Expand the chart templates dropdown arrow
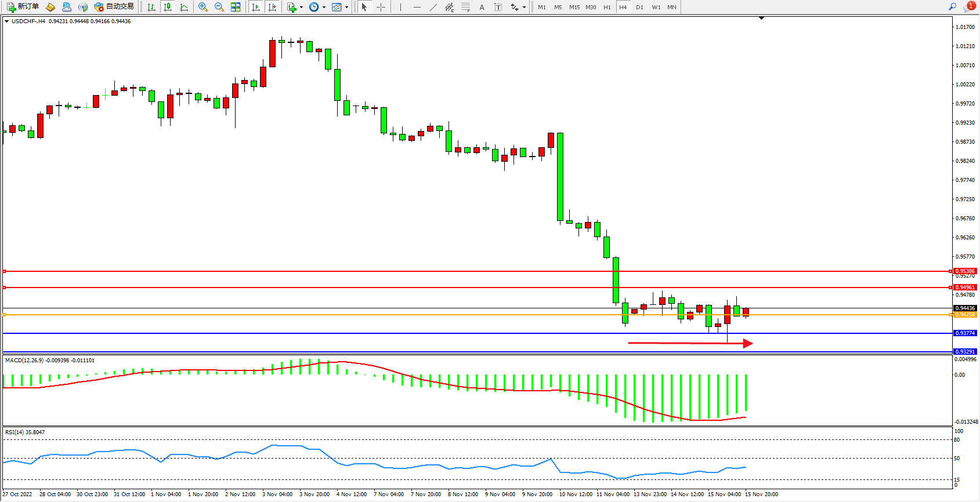 point(346,8)
